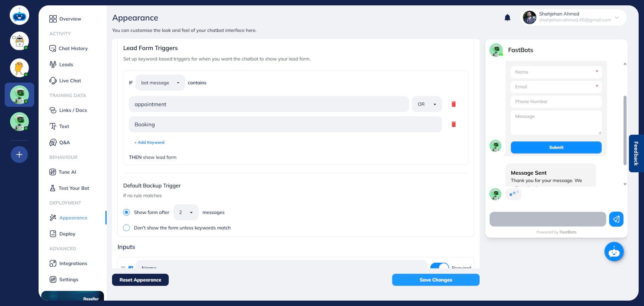Add a new chatbot with the plus icon
This screenshot has height=306, width=644.
pyautogui.click(x=19, y=155)
